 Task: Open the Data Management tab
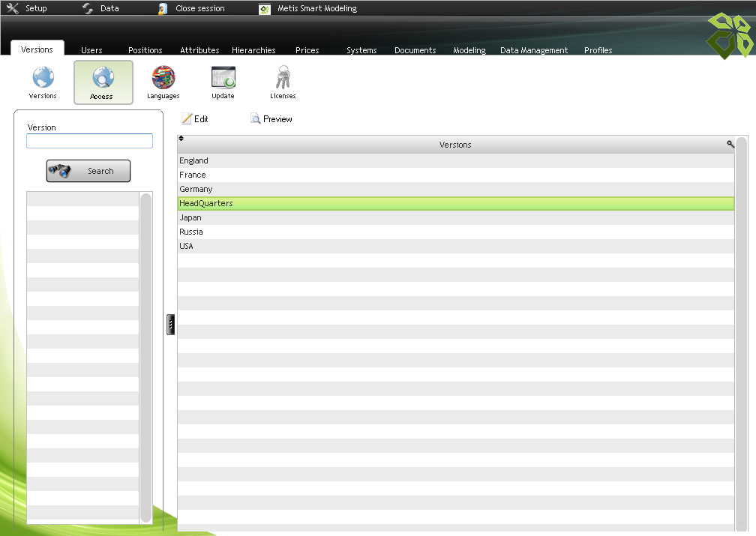(x=533, y=50)
